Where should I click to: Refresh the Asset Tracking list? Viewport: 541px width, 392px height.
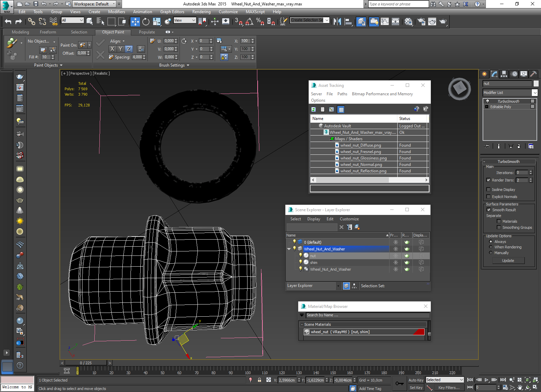coord(314,109)
